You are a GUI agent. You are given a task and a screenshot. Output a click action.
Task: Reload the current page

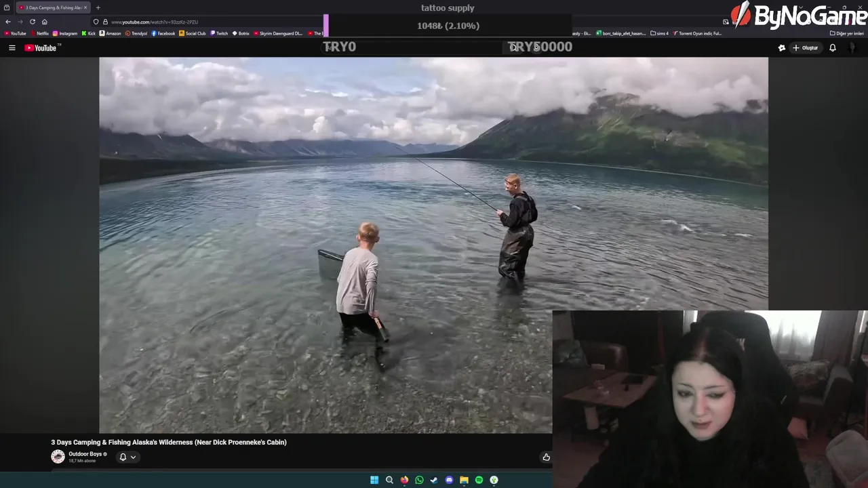click(x=32, y=22)
